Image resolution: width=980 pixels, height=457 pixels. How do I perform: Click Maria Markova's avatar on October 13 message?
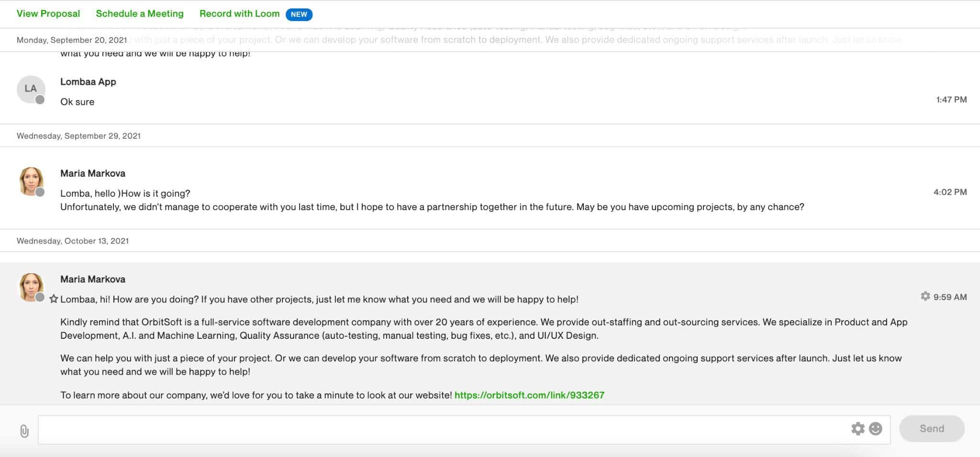tap(31, 287)
